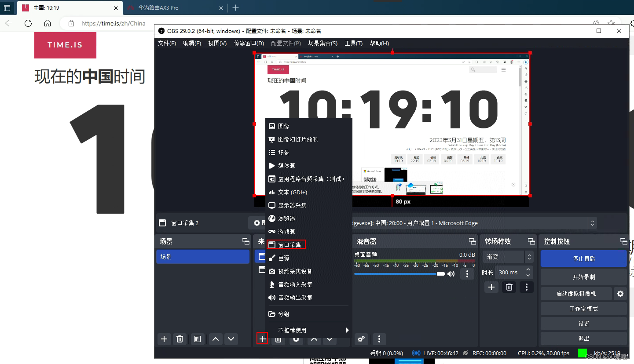This screenshot has height=364, width=634.
Task: Delete the selected scene with trash icon
Action: pos(180,339)
